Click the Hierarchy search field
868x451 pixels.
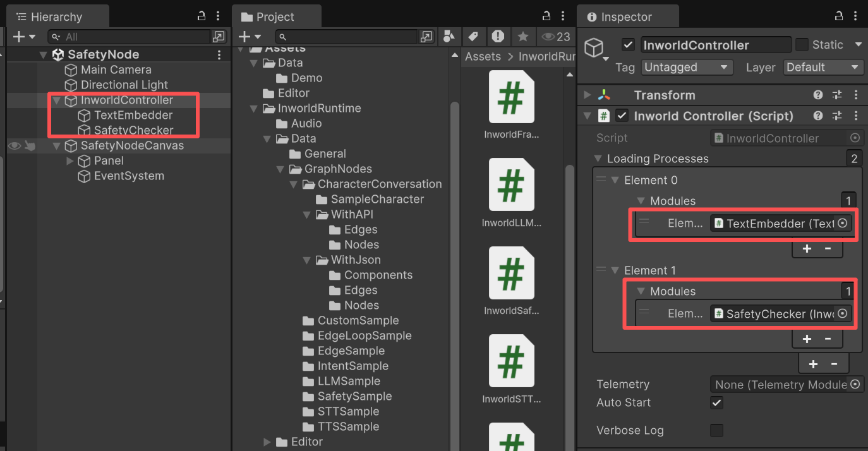[x=130, y=37]
